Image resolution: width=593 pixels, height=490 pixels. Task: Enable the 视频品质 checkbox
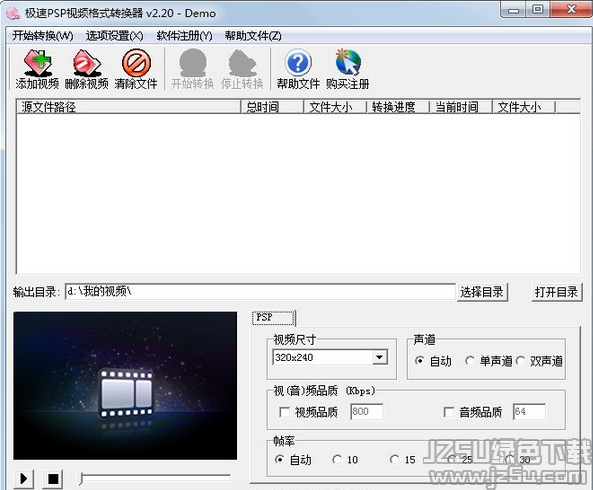coord(284,412)
